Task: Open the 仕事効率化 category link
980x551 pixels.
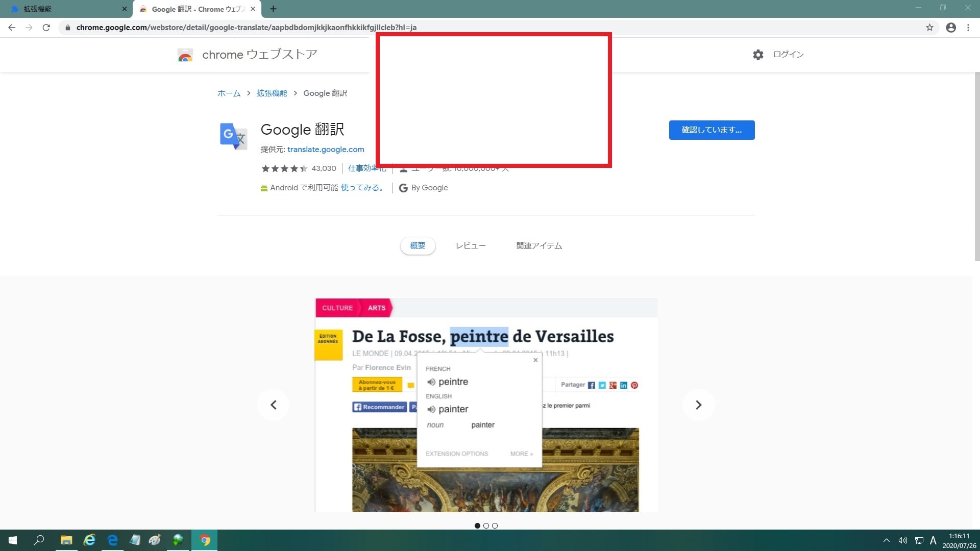Action: [366, 168]
